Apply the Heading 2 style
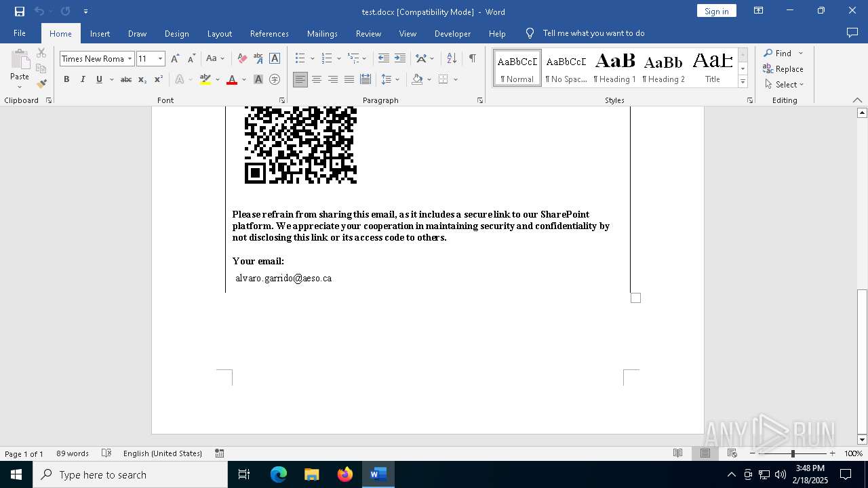This screenshot has width=868, height=488. 664,68
